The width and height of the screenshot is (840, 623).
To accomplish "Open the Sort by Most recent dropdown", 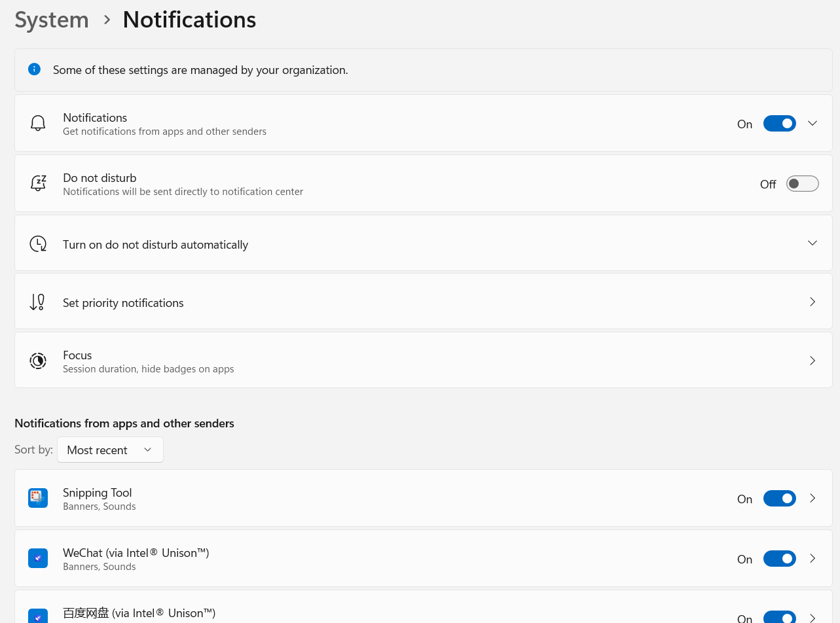I will (110, 450).
